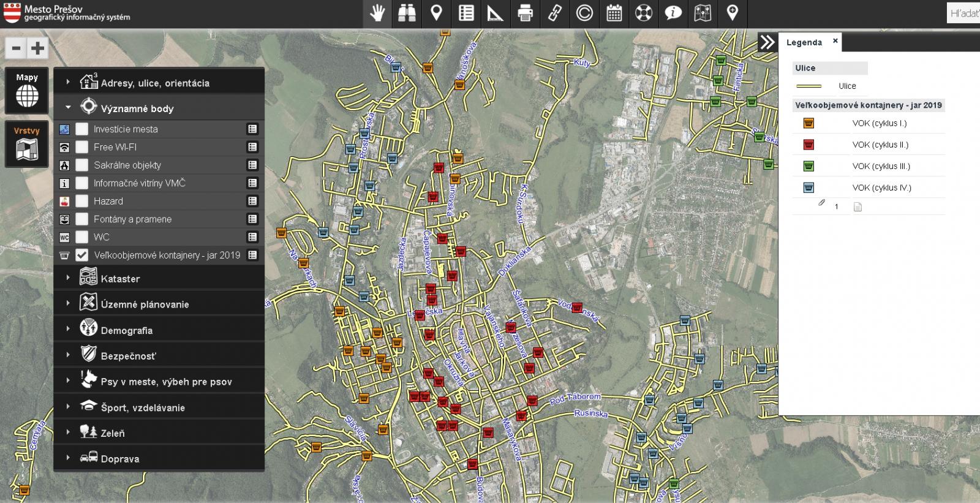Zoom in with the plus button

[38, 48]
